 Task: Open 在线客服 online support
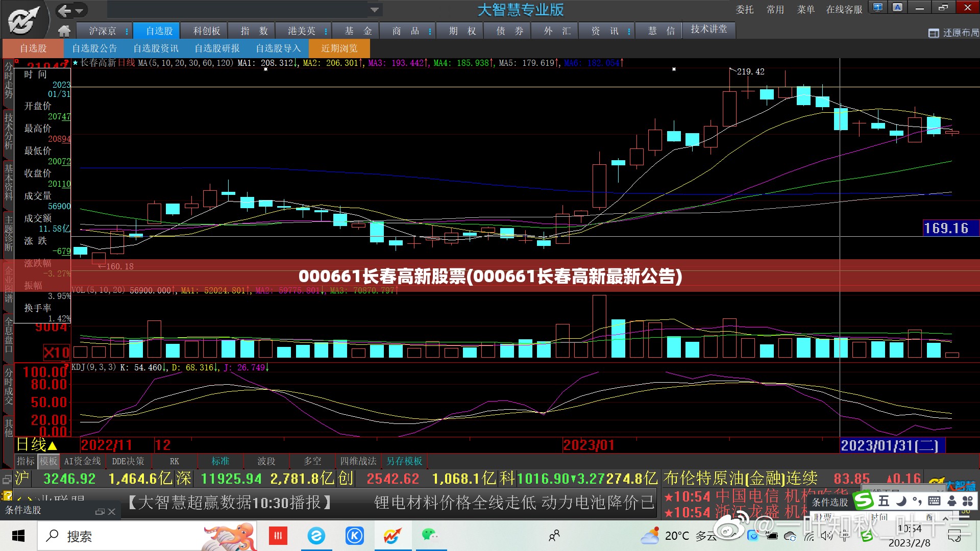[844, 10]
